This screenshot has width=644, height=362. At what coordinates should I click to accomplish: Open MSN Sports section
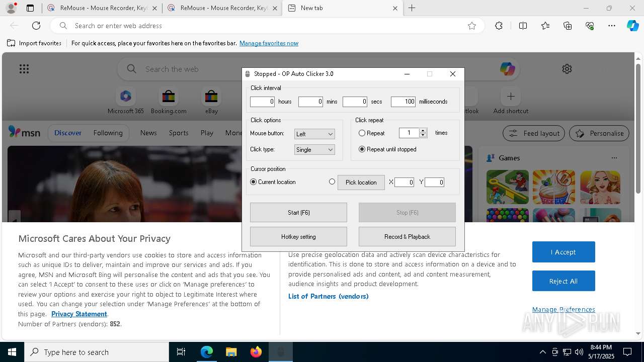click(179, 133)
